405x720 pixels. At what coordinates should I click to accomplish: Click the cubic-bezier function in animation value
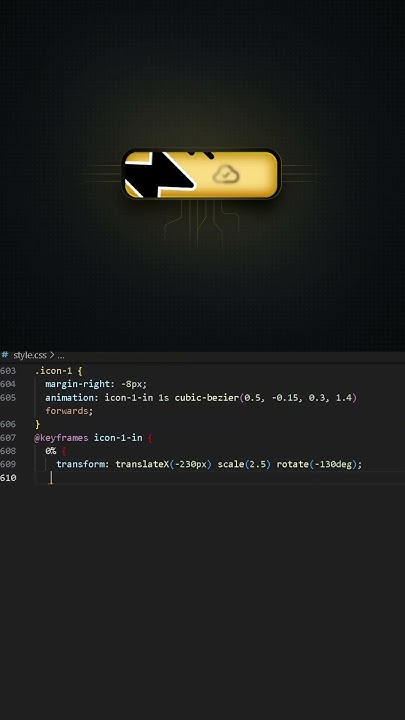[x=206, y=397]
